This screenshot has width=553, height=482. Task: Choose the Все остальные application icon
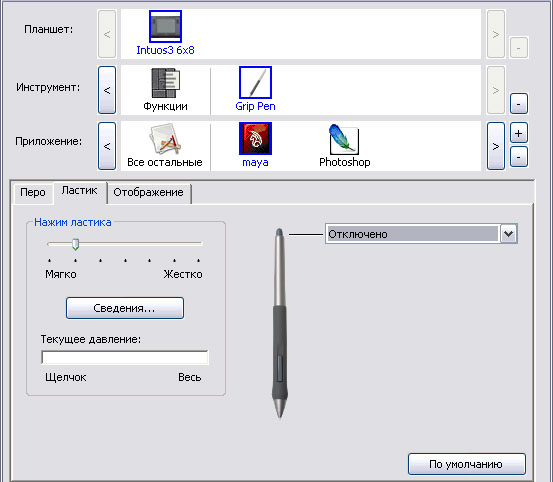pyautogui.click(x=165, y=139)
